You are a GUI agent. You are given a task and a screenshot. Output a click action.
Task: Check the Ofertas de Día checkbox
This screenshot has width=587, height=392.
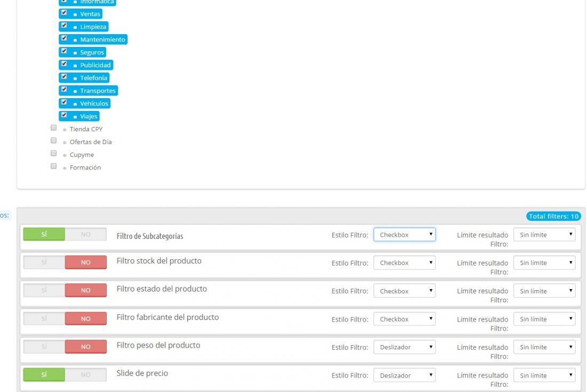(x=53, y=141)
